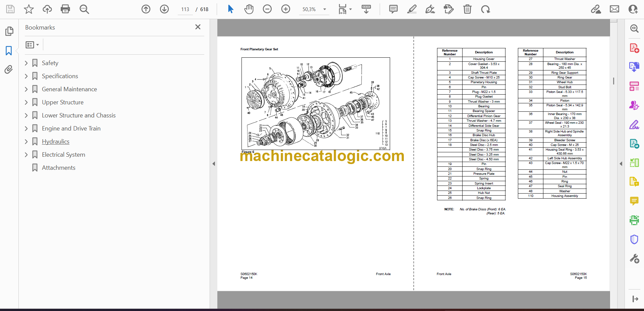Open the Organize Pages tool
The width and height of the screenshot is (644, 311).
coord(634,86)
